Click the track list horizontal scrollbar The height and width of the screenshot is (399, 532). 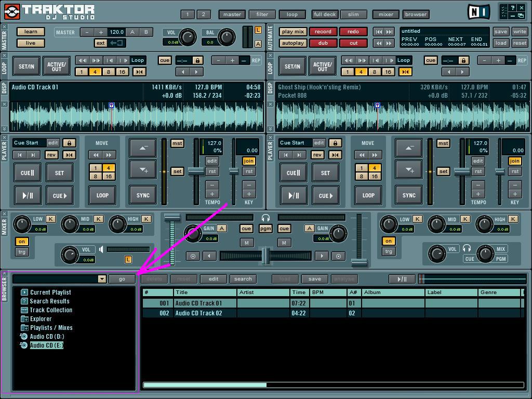tap(205, 385)
